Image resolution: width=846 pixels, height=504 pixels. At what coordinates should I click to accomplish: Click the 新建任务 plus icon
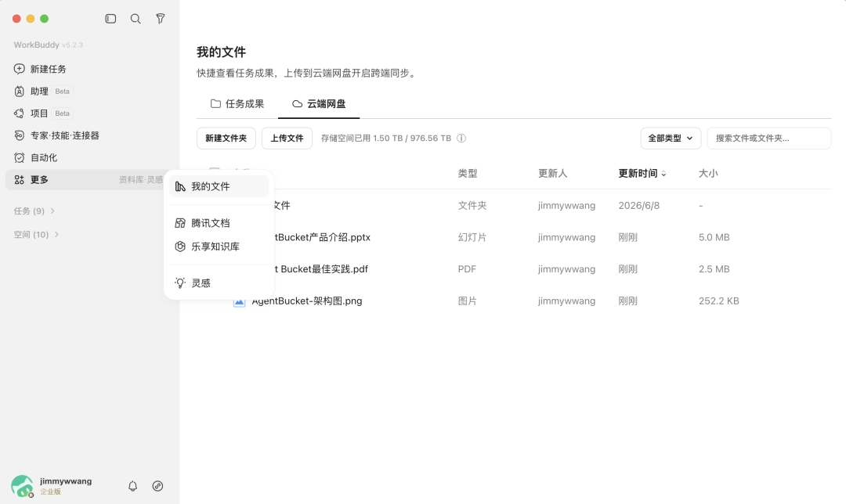point(20,69)
